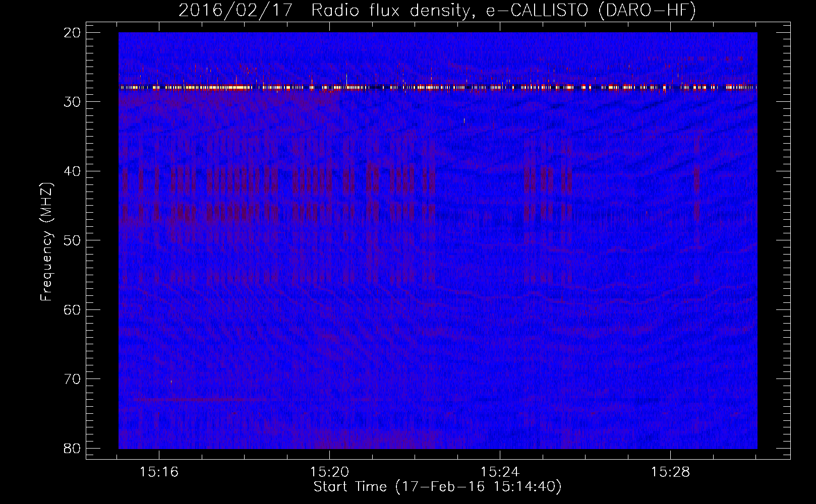Screen dimensions: 816x504
Task: Click the '15:20' time tick label
Action: [x=330, y=472]
